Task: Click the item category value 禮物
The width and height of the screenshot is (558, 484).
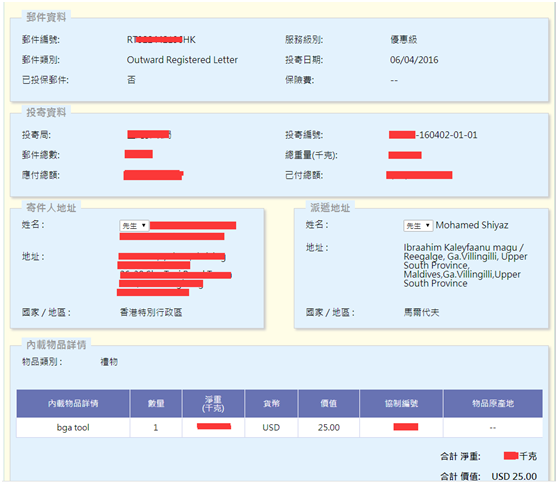Action: (109, 362)
